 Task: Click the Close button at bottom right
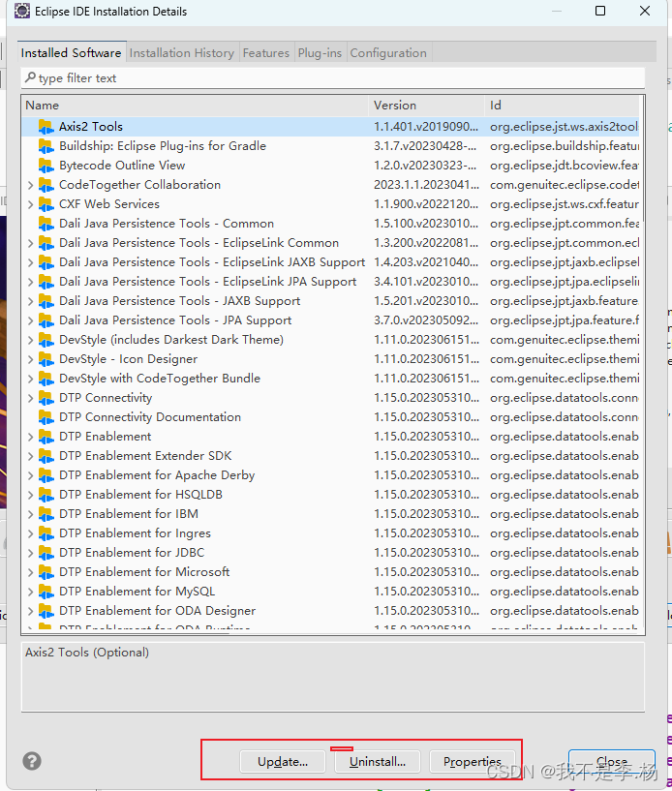point(611,761)
